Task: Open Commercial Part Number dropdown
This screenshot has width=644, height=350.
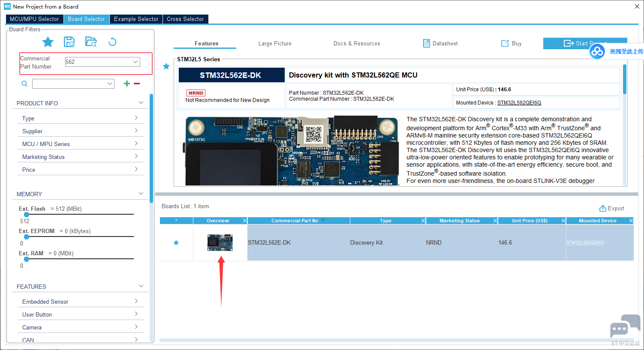Action: point(135,62)
